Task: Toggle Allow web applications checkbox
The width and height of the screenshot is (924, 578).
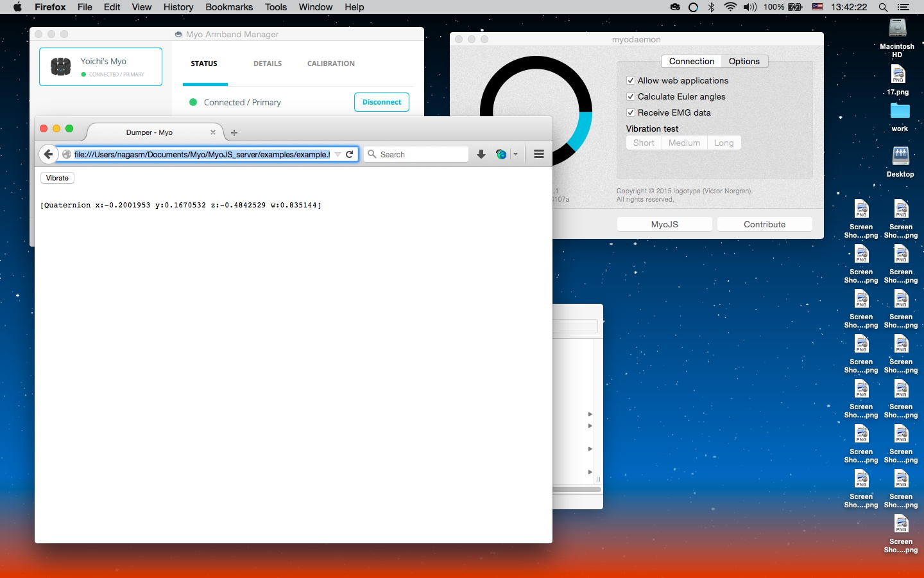Action: (x=631, y=80)
